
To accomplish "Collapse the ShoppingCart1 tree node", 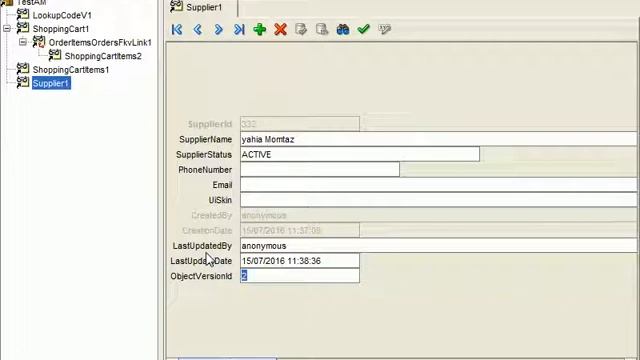I will pyautogui.click(x=7, y=29).
